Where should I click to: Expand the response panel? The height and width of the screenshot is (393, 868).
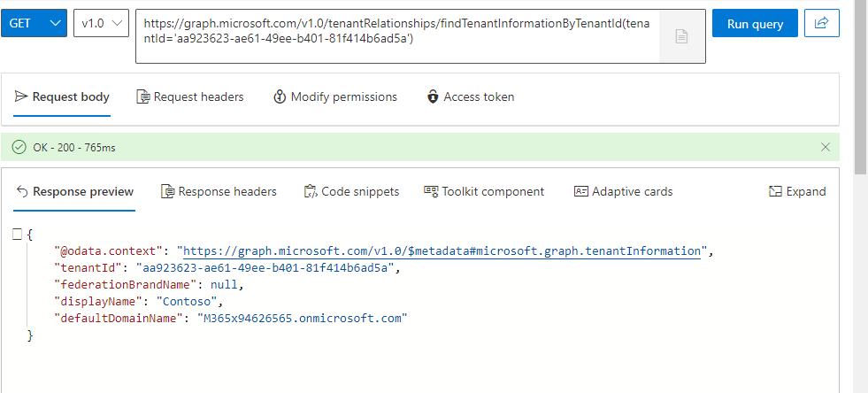(x=797, y=191)
